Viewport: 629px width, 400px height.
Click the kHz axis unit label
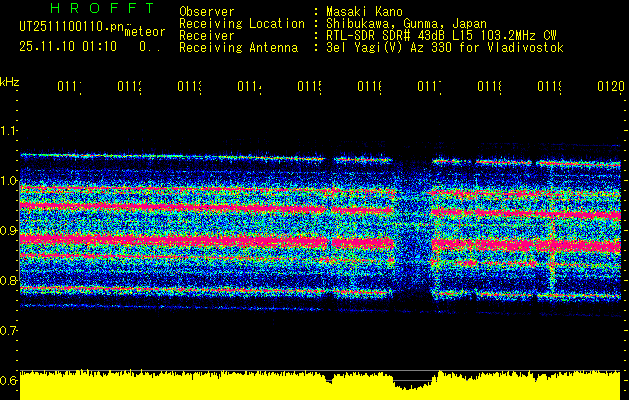point(10,82)
